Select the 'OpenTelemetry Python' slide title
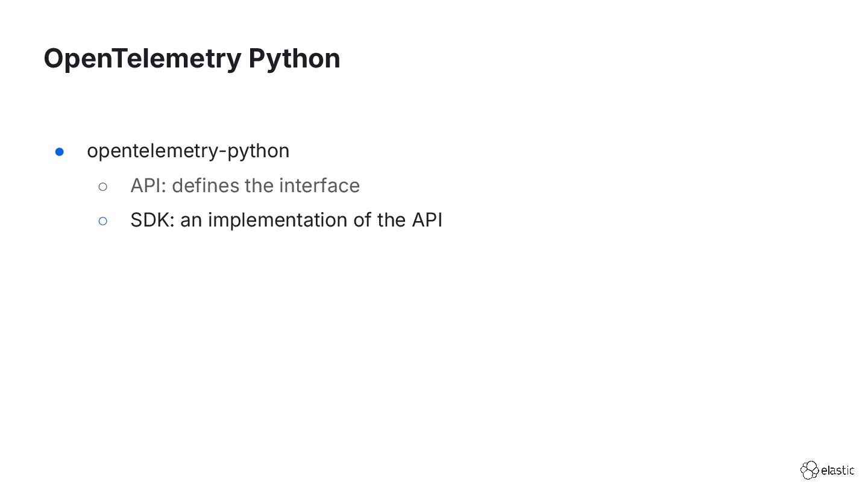Screen dimensions: 868x488 (x=192, y=58)
